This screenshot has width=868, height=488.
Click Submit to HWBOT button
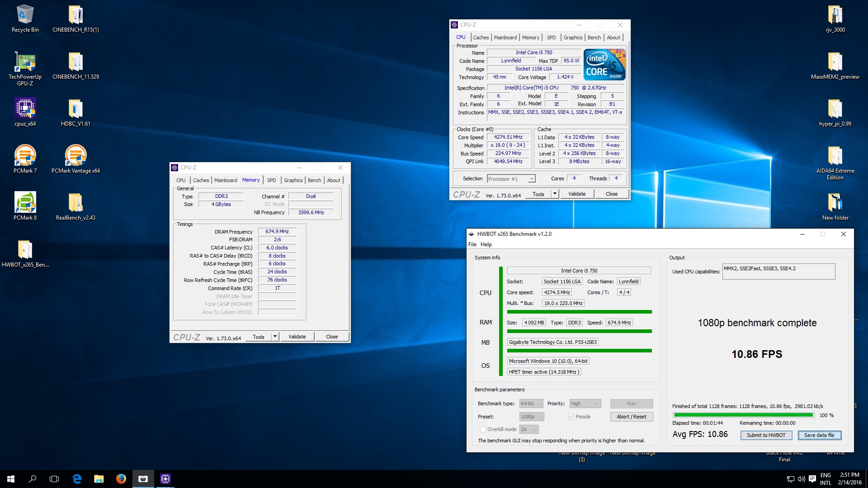[x=766, y=435]
